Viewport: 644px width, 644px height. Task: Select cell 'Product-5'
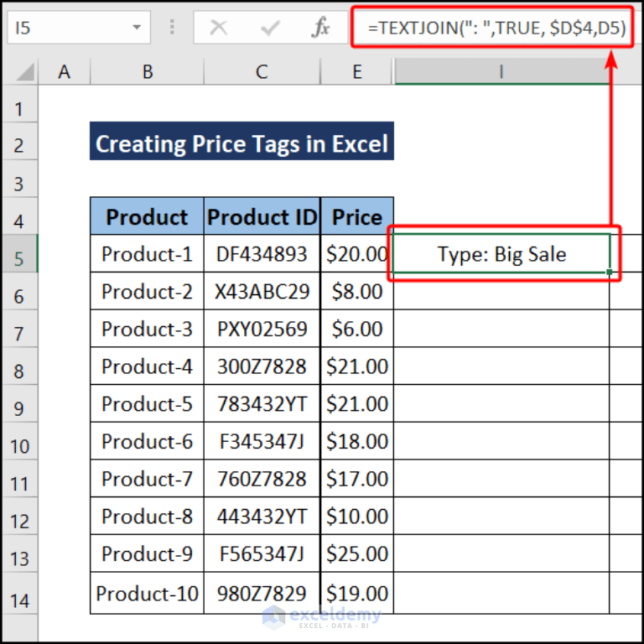[147, 403]
